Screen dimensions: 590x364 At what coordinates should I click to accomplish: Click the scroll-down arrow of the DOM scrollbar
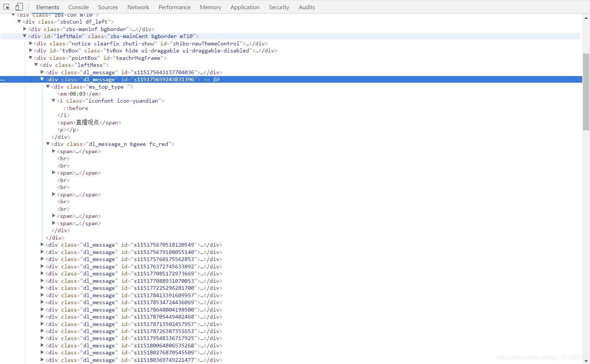pyautogui.click(x=586, y=361)
